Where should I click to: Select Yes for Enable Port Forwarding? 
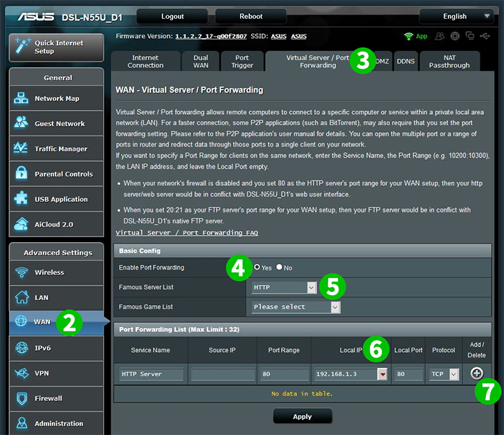coord(257,267)
